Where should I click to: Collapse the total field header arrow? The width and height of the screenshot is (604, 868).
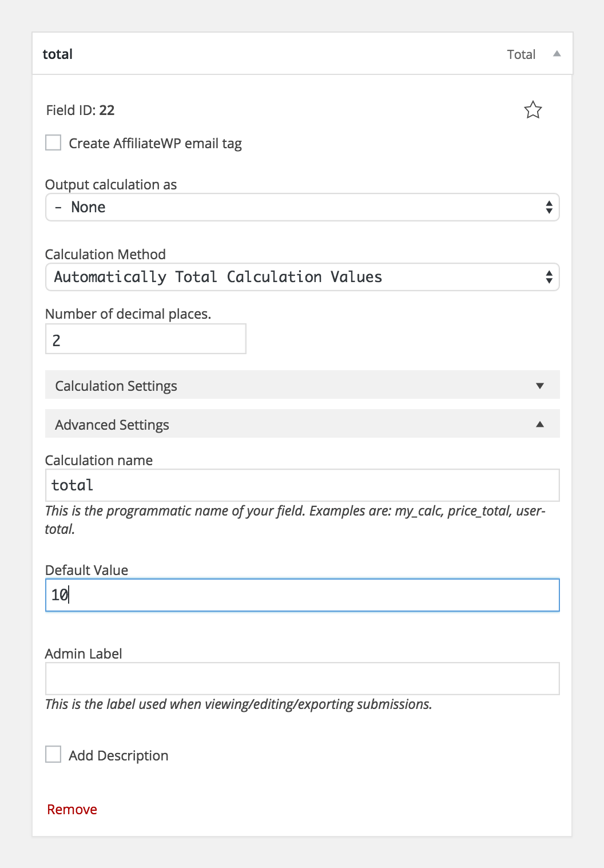pos(557,54)
